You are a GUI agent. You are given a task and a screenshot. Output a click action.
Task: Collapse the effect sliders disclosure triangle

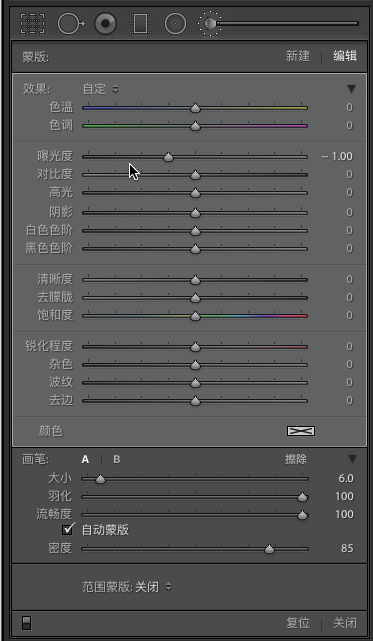tap(351, 89)
